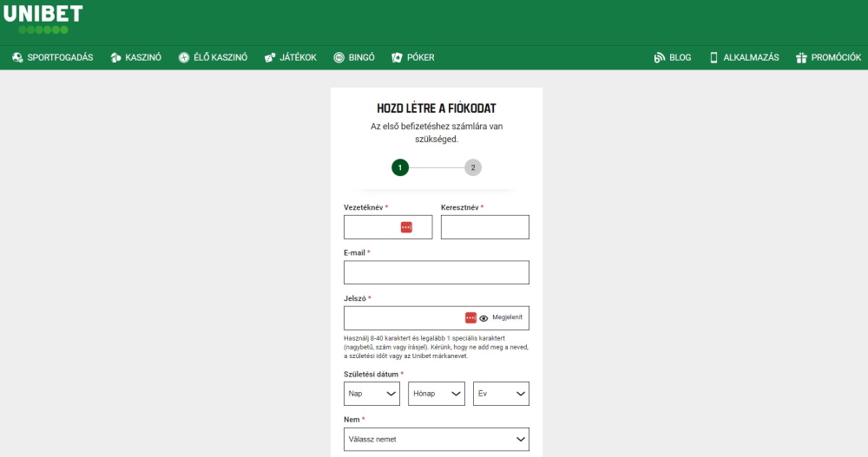
Task: Click the Játékok dice icon
Action: [x=270, y=57]
